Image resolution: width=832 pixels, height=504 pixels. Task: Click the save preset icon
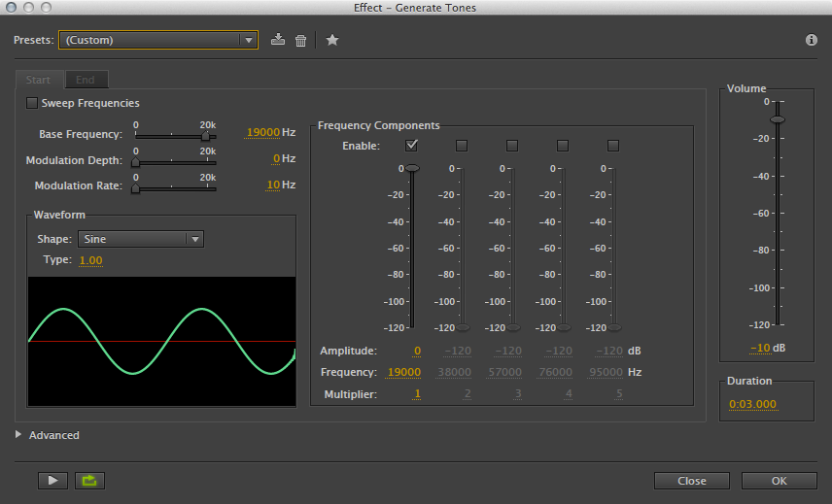coord(278,40)
